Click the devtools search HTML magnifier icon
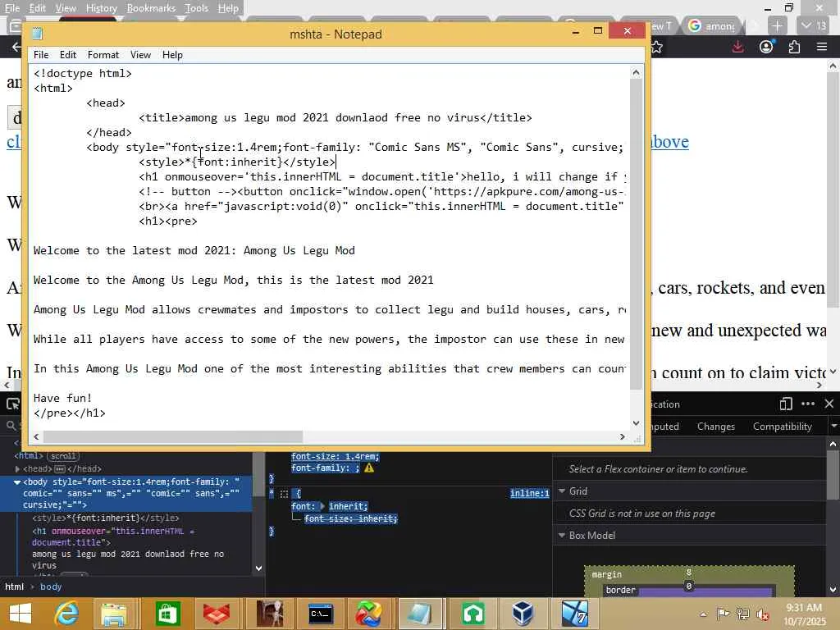 point(10,427)
